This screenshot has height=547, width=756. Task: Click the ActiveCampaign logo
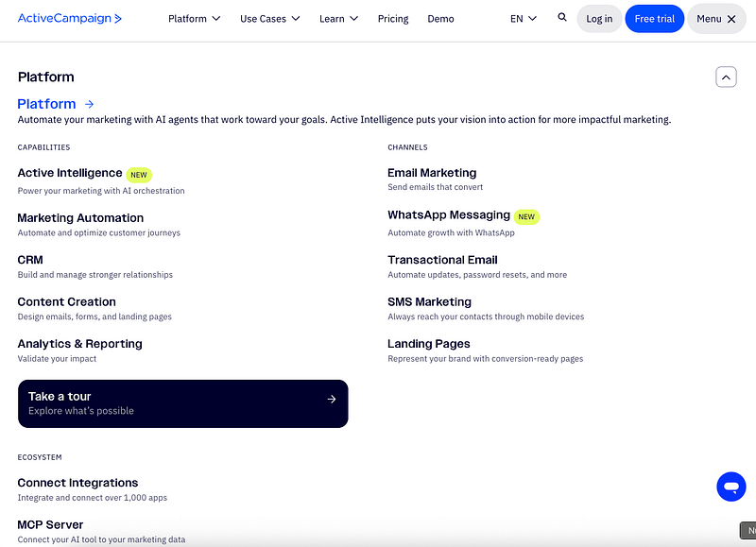pos(69,18)
